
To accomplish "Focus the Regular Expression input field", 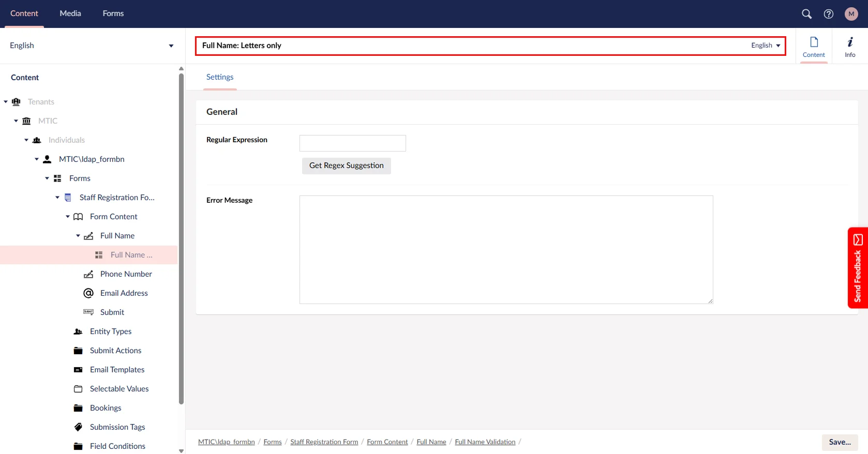I will click(x=352, y=143).
